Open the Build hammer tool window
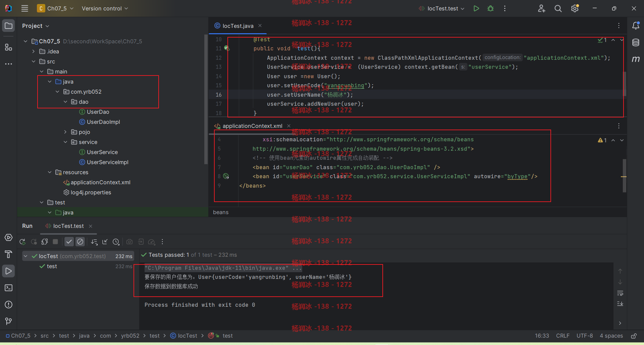 click(8, 254)
